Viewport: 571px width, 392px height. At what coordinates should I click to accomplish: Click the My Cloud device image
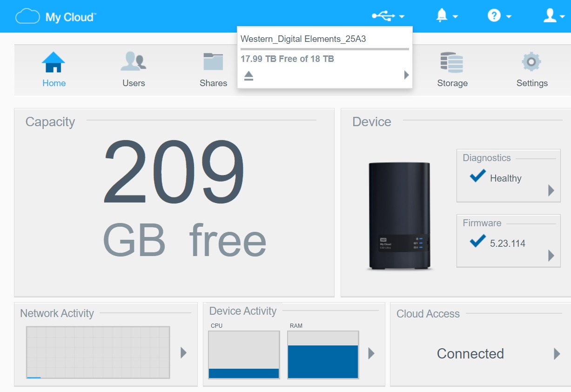click(399, 215)
